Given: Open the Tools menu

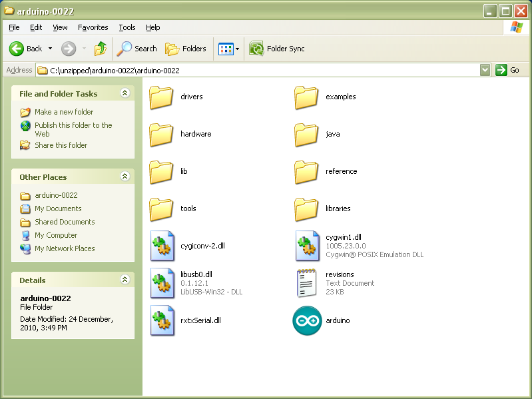Looking at the screenshot, I should click(x=127, y=27).
